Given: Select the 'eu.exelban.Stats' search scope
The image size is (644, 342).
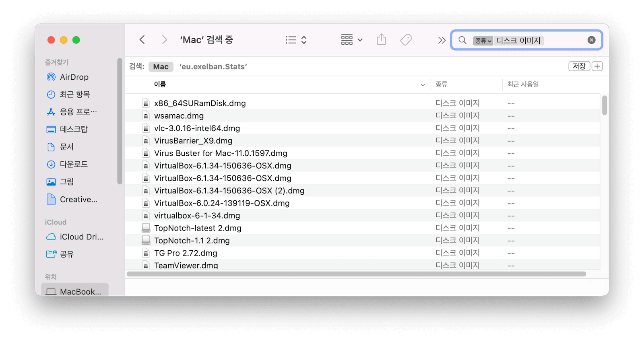Looking at the screenshot, I should coord(213,67).
